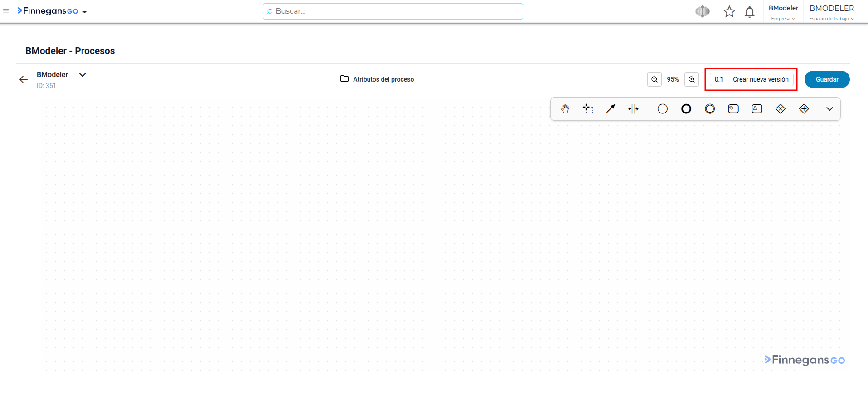
Task: Click the folder icon beside Atributos del proceso
Action: (x=344, y=79)
